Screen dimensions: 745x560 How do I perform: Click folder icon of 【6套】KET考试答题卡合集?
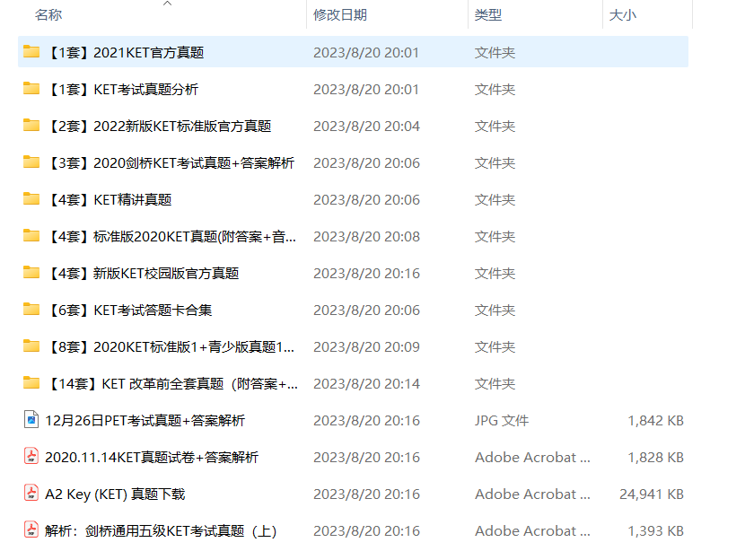coord(31,310)
